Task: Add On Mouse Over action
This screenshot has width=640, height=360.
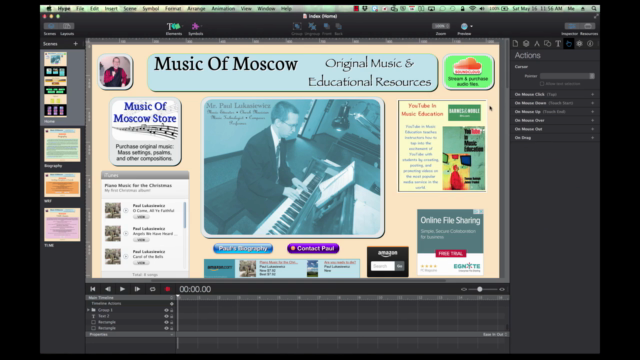Action: (x=593, y=120)
